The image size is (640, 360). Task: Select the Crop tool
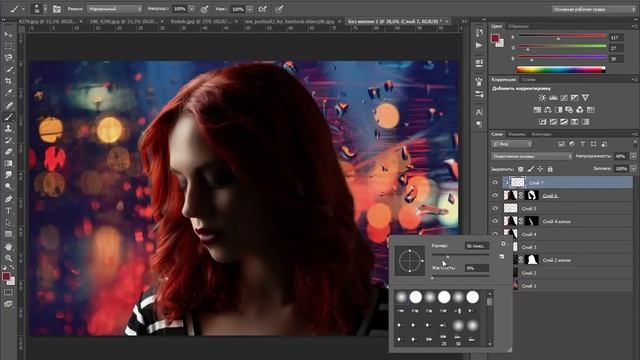pos(8,81)
